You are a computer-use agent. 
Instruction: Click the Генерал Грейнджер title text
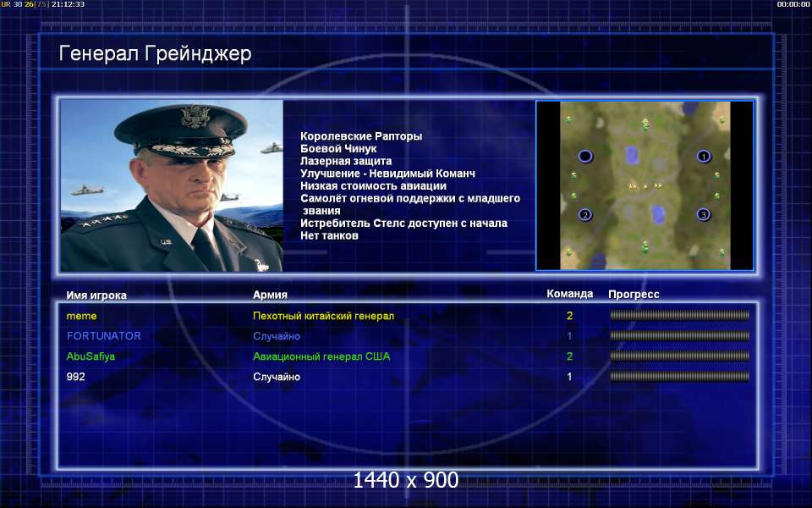[155, 53]
